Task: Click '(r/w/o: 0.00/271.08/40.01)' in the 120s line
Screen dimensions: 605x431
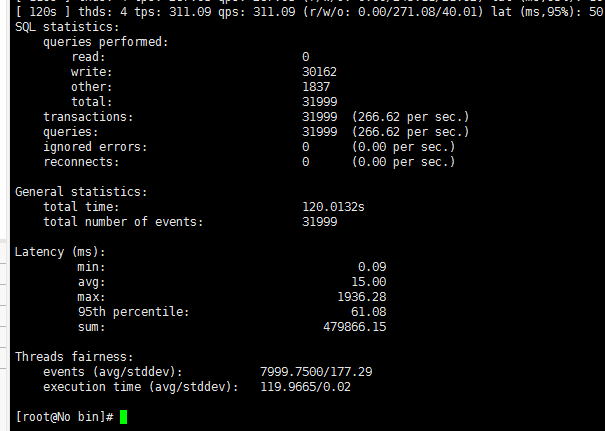Action: tap(393, 12)
